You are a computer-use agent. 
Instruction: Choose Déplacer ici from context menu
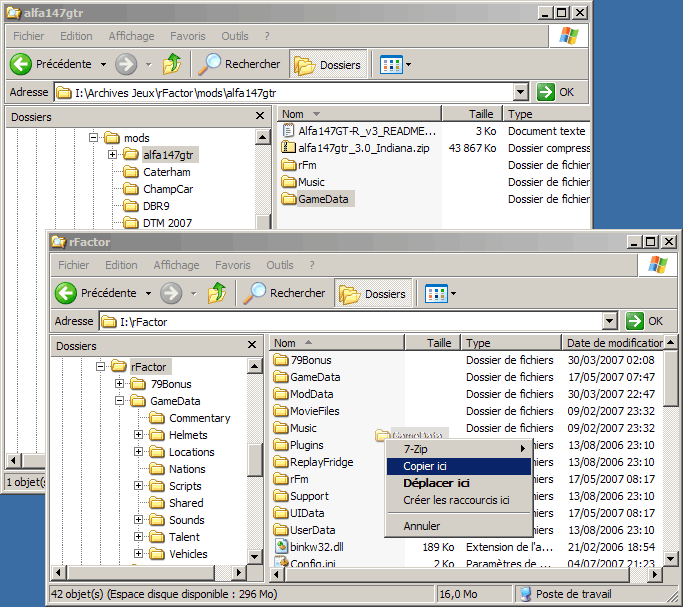pyautogui.click(x=459, y=483)
